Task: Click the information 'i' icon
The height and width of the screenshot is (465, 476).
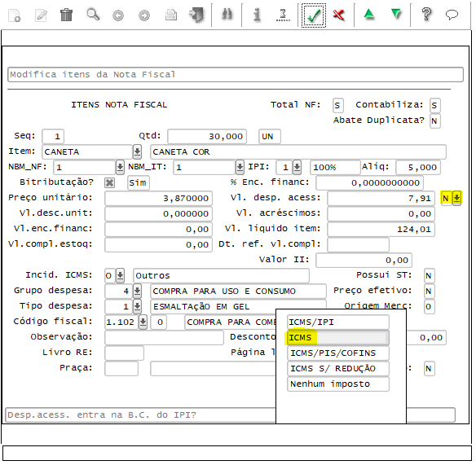Action: [x=257, y=15]
